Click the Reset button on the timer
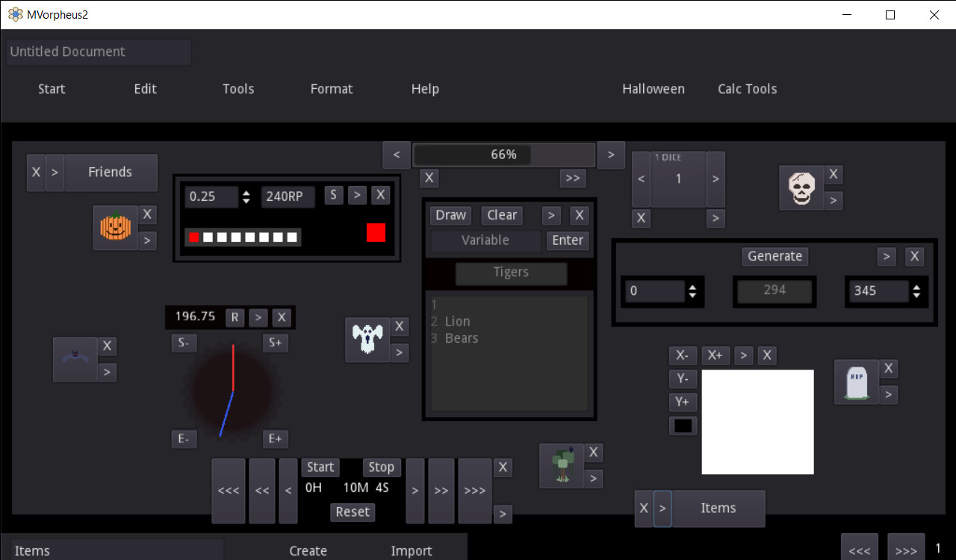 pos(352,511)
